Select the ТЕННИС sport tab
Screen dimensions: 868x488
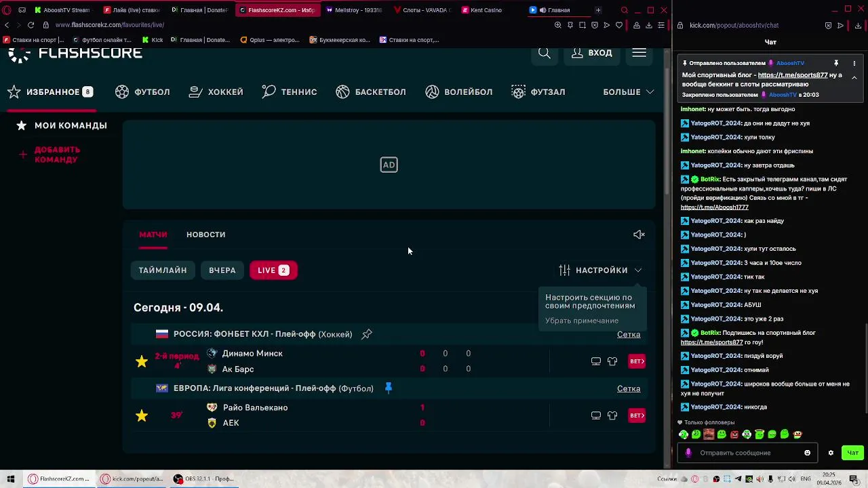tap(289, 91)
